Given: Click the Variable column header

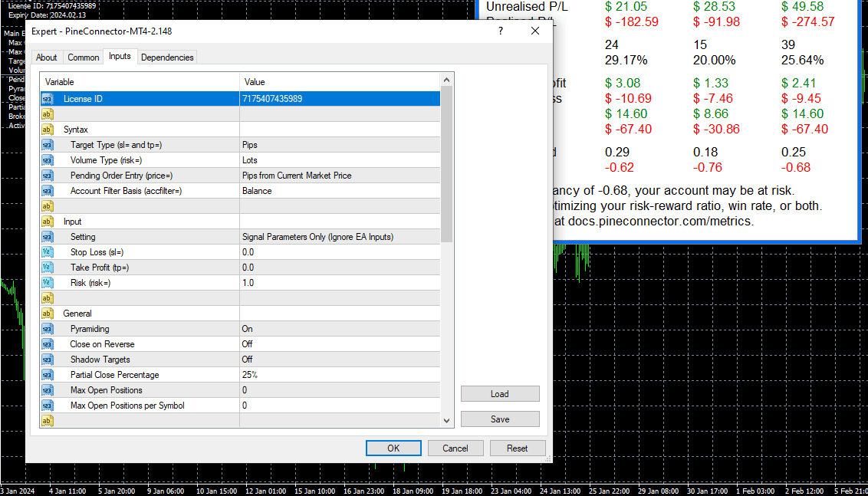Looking at the screenshot, I should [140, 82].
